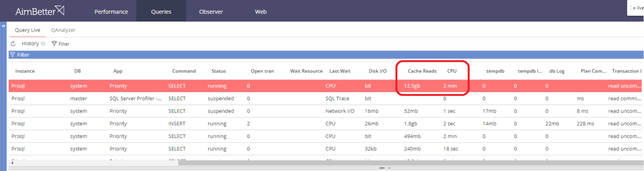Screen dimensions: 644x171
Task: Click the 52mb cache reads cell
Action: 411,111
